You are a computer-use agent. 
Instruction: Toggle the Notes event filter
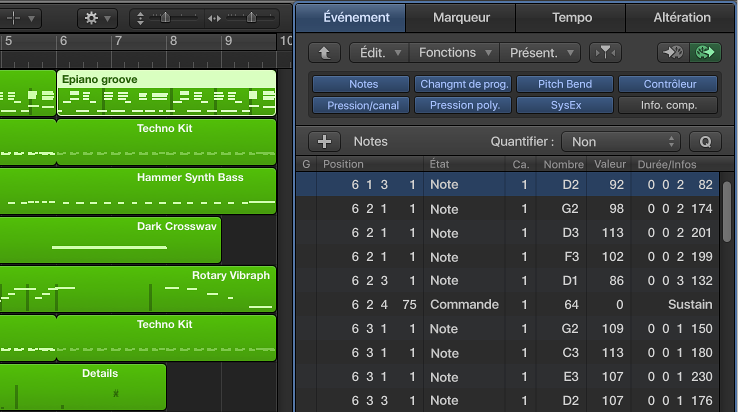tap(359, 85)
